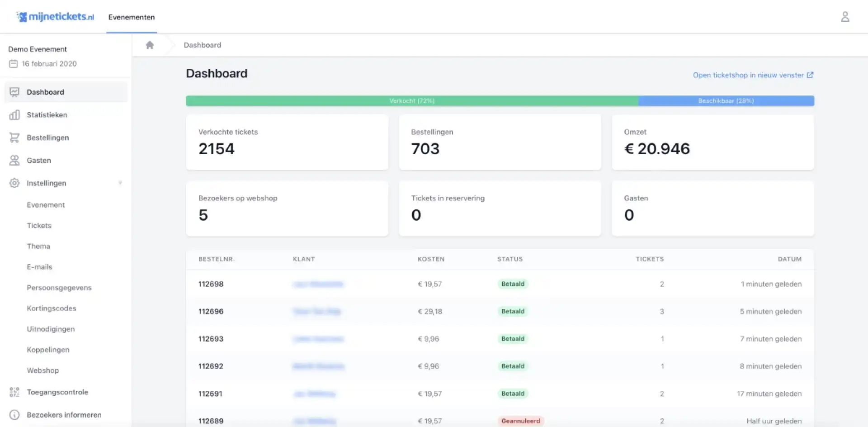Click the green Verkocht progress bar segment
The height and width of the screenshot is (427, 868).
pos(411,101)
